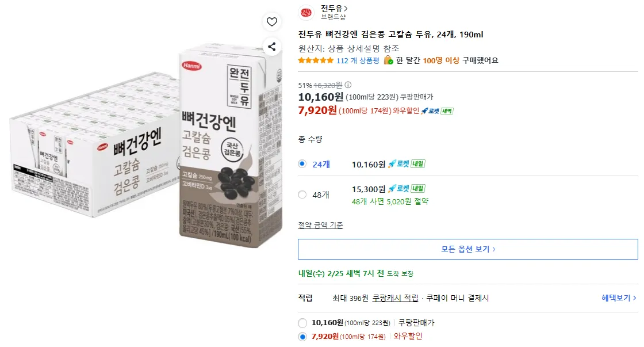Click the rocket badge on 48개 option
644x347 pixels.
407,189
